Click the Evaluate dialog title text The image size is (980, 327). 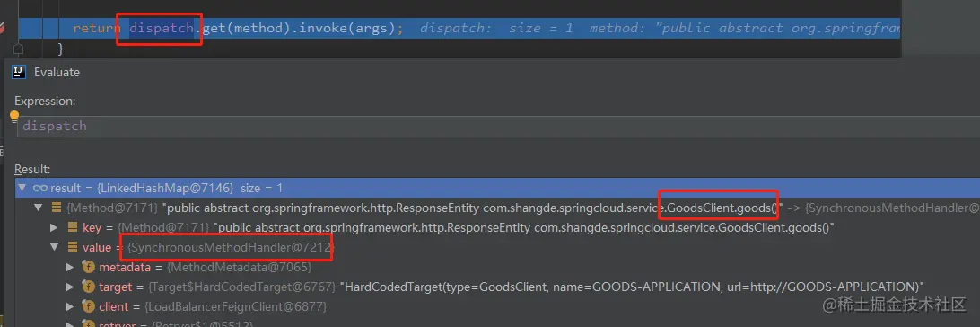pos(57,73)
